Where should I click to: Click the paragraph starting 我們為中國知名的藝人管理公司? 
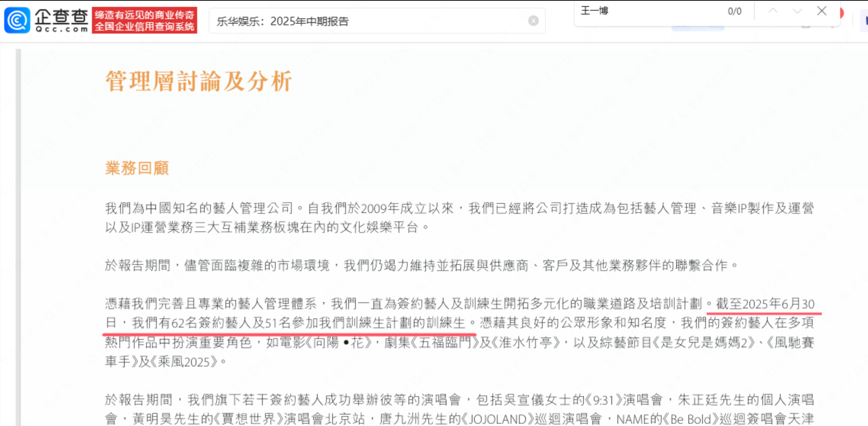(x=460, y=218)
